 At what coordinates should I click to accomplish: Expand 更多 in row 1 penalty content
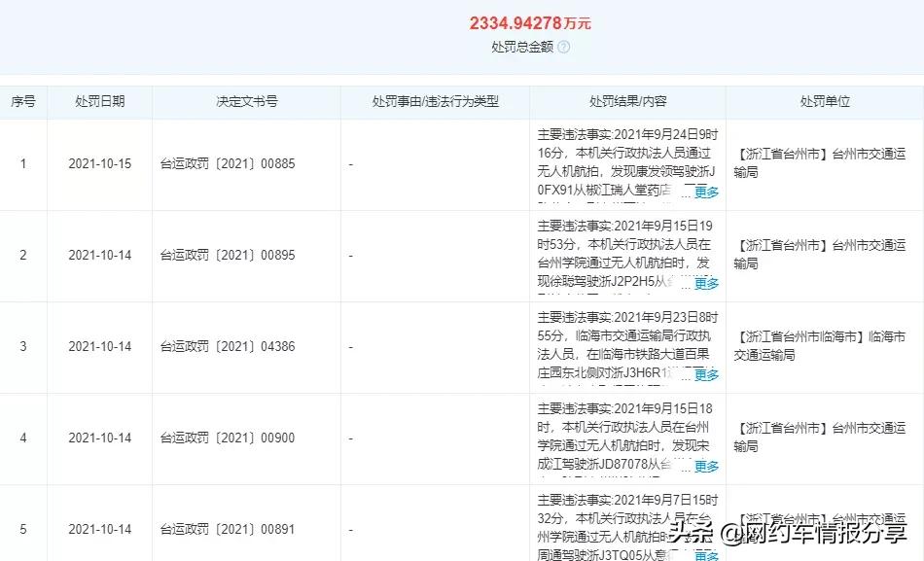[x=708, y=193]
